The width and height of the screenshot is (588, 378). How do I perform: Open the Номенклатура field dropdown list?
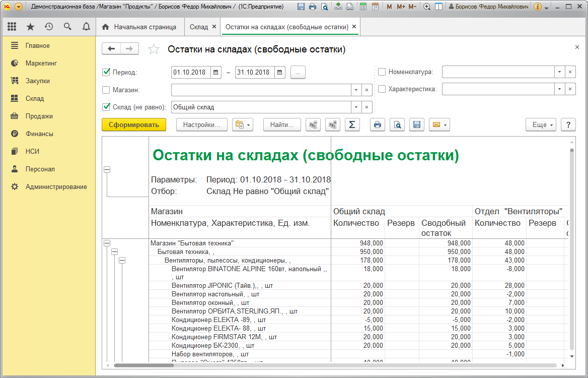pos(559,72)
